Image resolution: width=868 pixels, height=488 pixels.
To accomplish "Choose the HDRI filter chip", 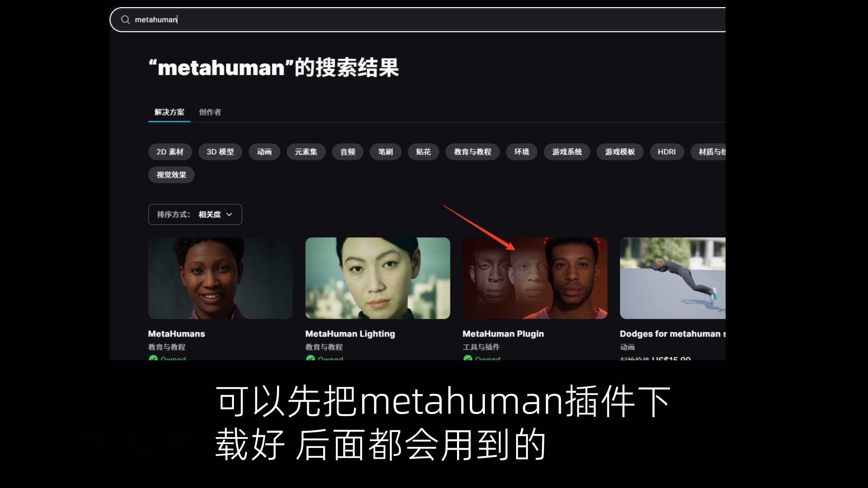I will click(667, 152).
